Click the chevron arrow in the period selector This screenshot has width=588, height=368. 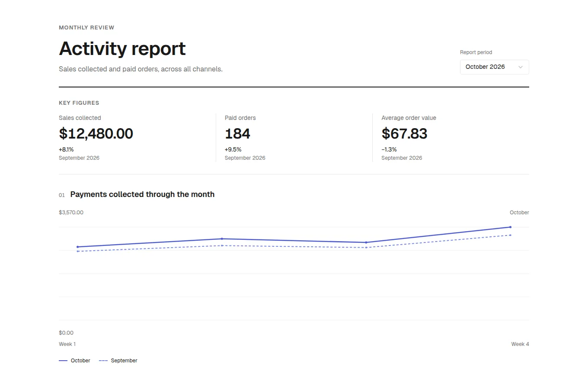tap(520, 67)
